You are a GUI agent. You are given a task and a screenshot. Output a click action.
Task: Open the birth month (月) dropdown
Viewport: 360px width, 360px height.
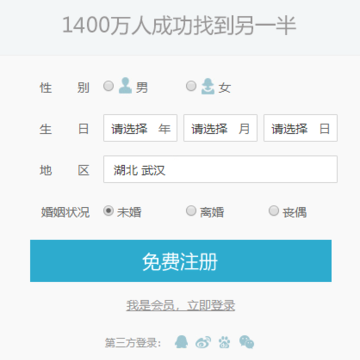coord(220,128)
